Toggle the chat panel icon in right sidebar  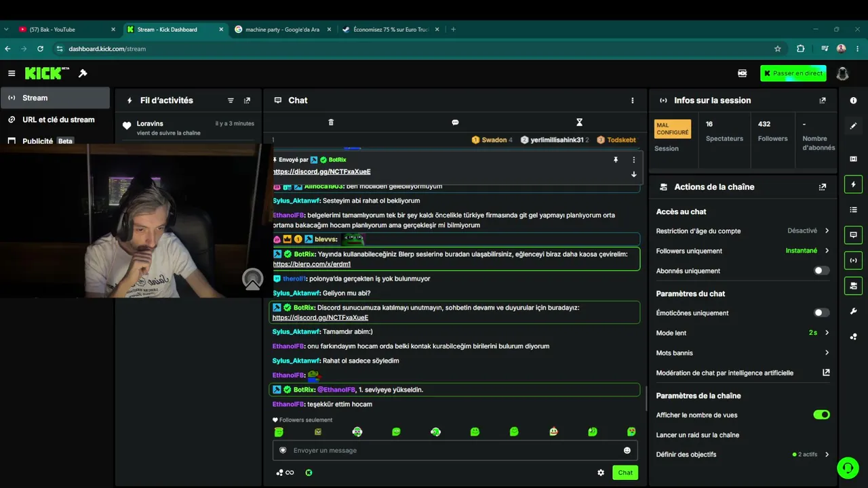(853, 235)
